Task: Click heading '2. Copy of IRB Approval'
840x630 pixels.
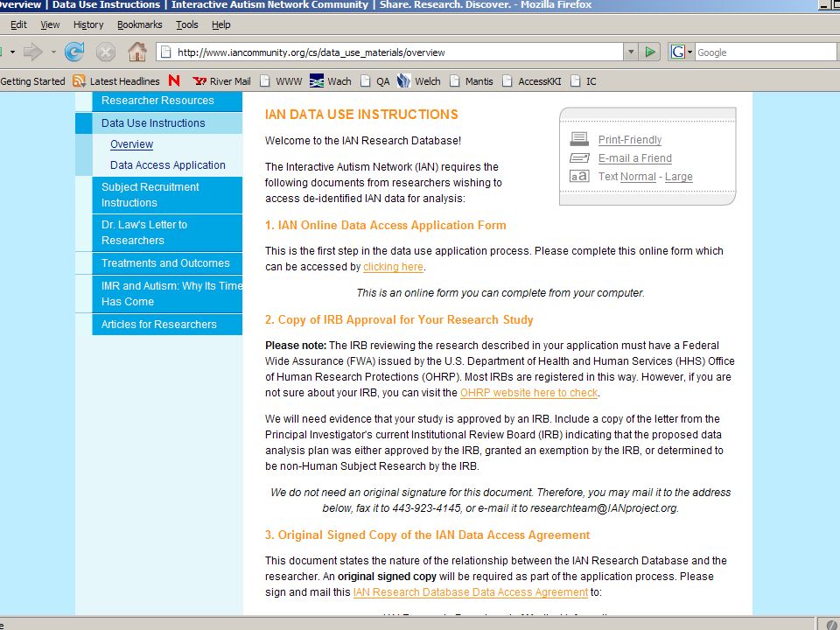Action: pyautogui.click(x=399, y=320)
